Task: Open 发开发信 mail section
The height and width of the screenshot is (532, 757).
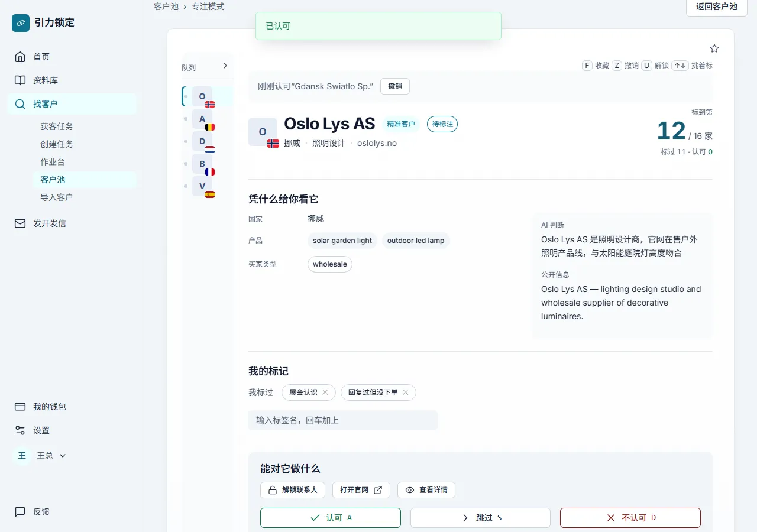Action: pos(72,223)
